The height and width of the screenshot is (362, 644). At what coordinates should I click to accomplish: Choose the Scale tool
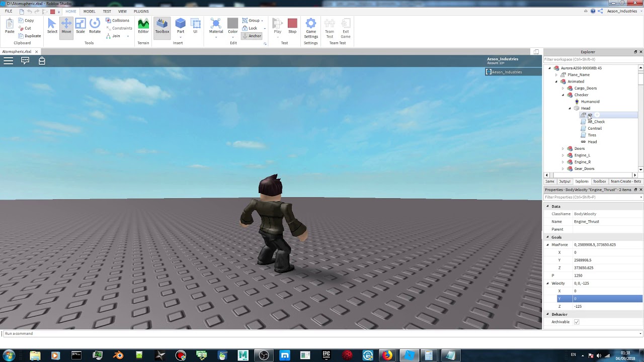[80, 26]
